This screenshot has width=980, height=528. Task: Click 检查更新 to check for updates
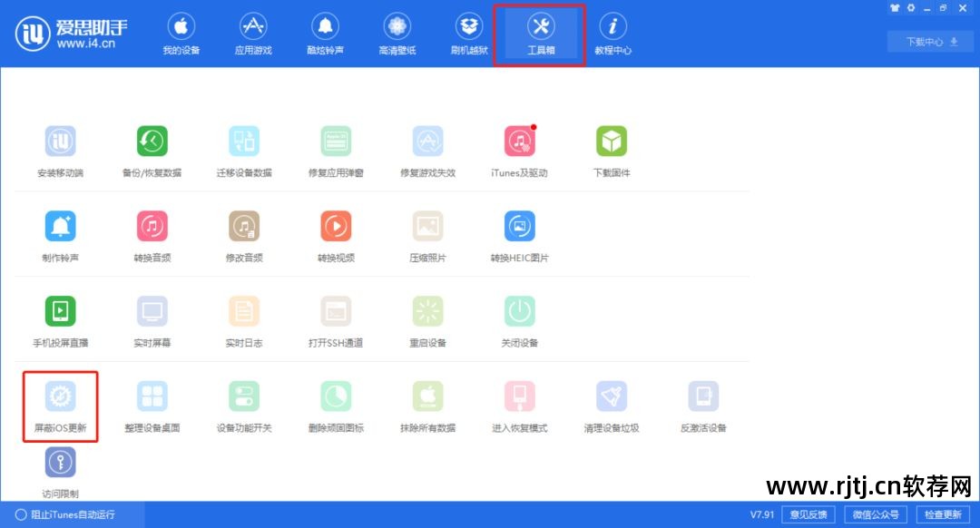944,513
